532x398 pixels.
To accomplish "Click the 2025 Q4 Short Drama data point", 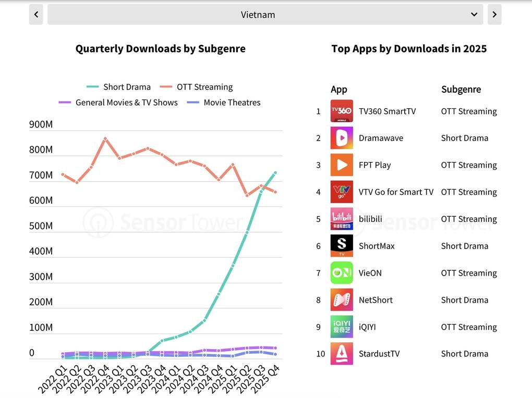I will (x=275, y=173).
